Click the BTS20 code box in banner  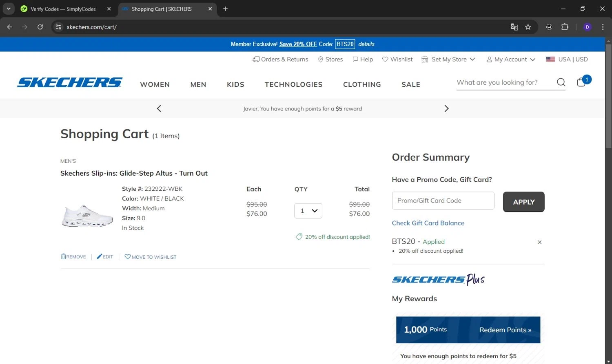(345, 44)
